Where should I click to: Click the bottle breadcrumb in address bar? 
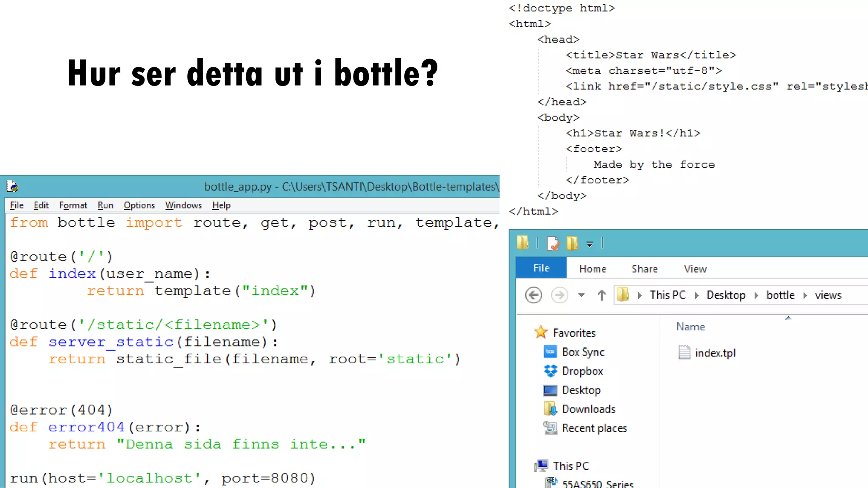click(780, 295)
